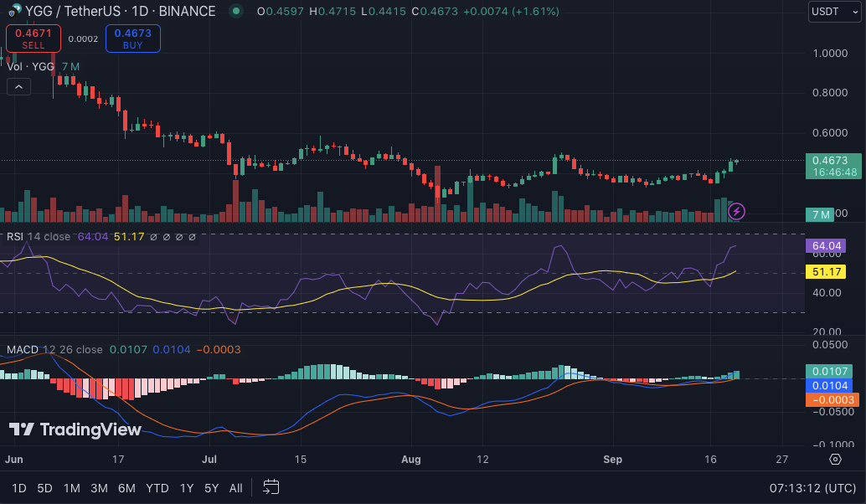Switch to the 6M time range

tap(126, 487)
